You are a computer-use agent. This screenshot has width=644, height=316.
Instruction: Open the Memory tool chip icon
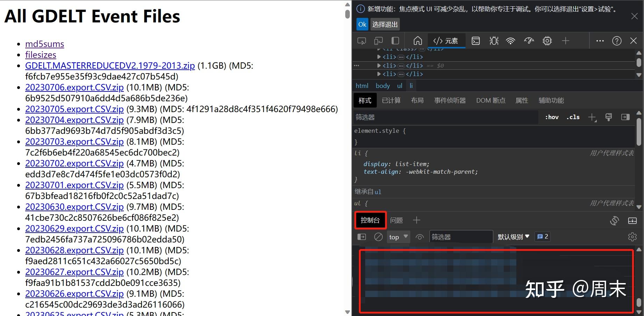[x=547, y=40]
